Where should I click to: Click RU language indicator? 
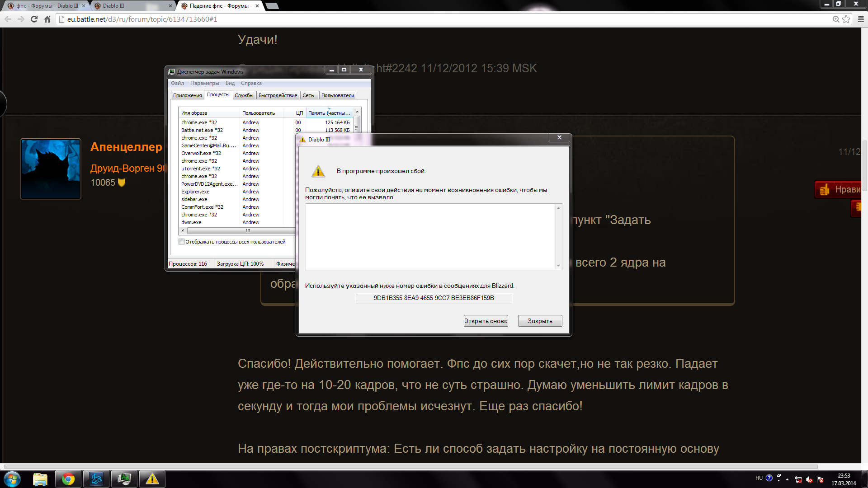[759, 478]
